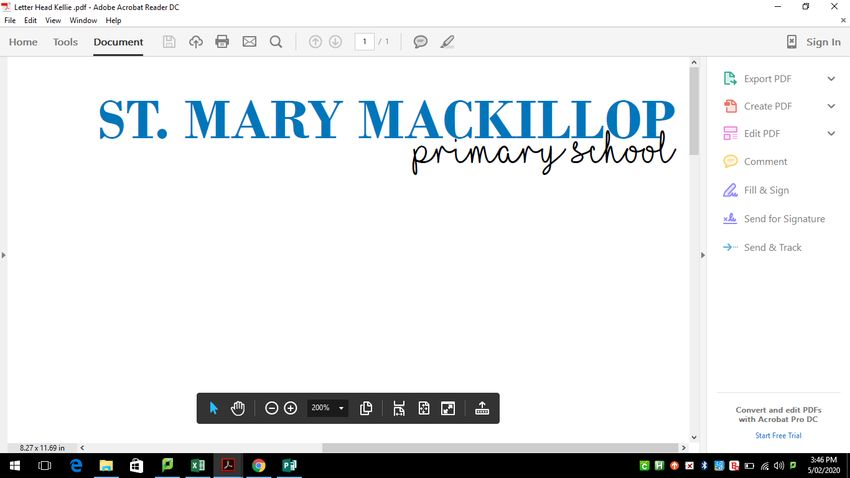Open the Windows Start menu

point(15,466)
